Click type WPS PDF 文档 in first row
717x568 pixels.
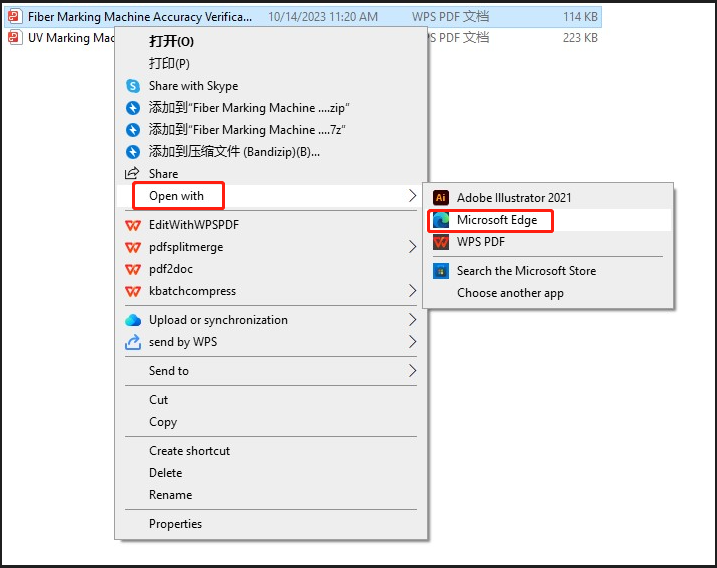450,17
